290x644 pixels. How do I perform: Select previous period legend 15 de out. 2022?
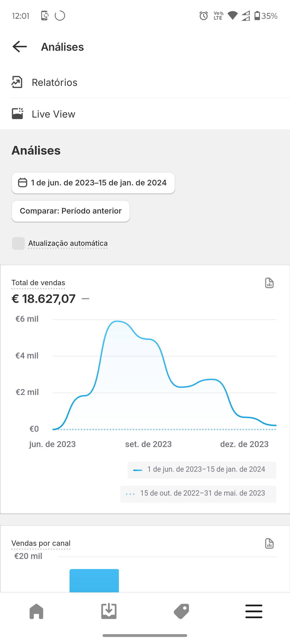tap(198, 493)
